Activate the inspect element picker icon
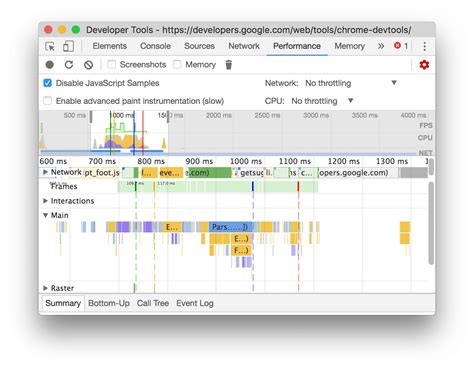Image resolution: width=474 pixels, height=370 pixels. (50, 46)
